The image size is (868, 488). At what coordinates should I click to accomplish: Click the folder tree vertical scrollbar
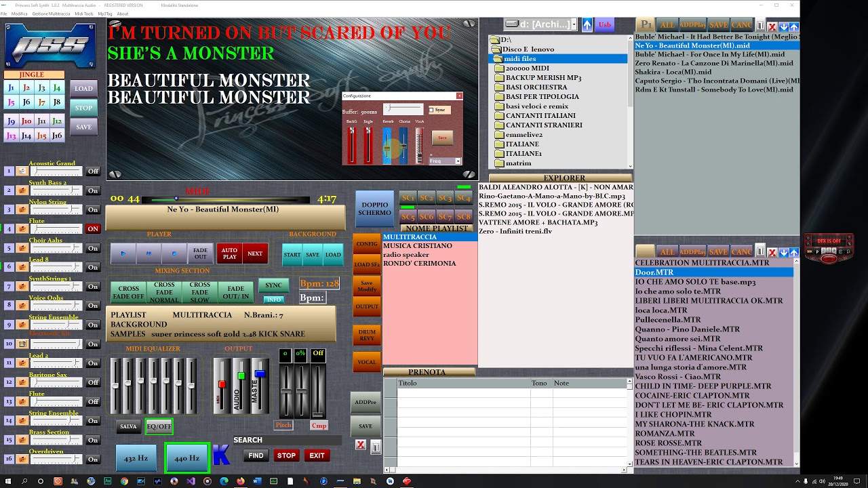[x=631, y=102]
